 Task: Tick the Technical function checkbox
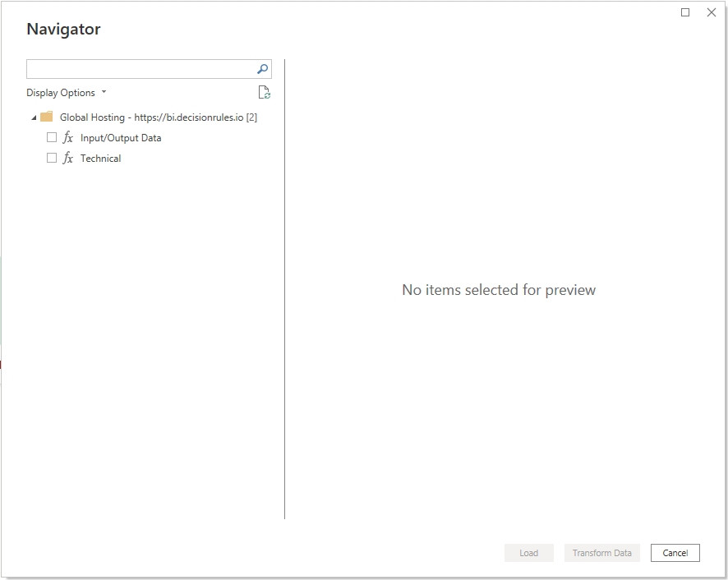tap(52, 158)
